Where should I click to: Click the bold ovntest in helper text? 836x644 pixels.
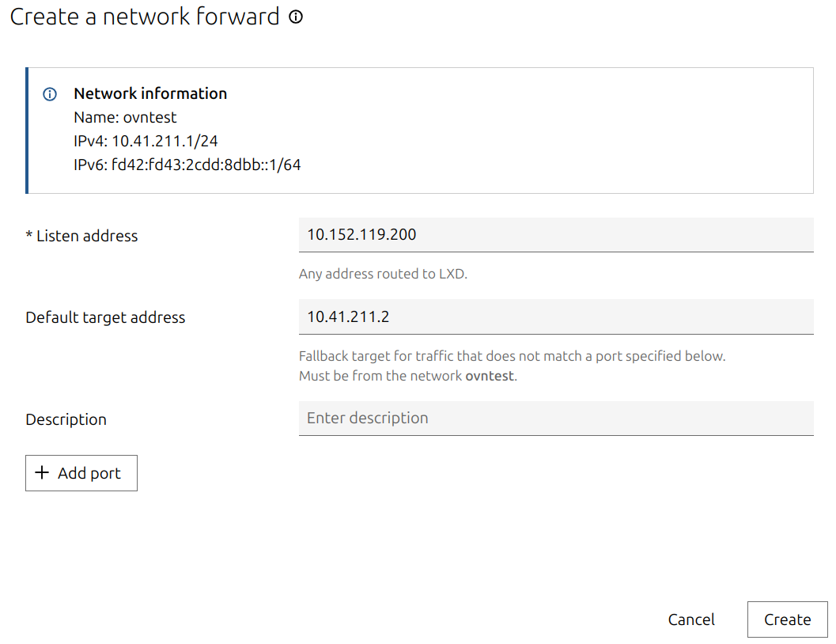point(490,376)
